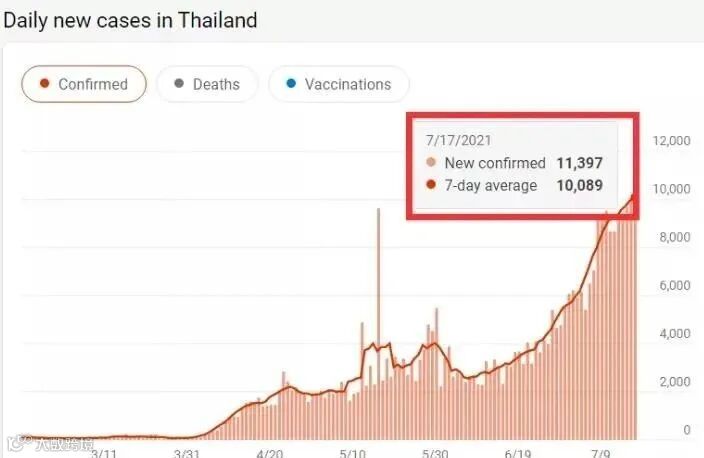Click the New confirmed value 11,397
Screen dimensions: 704x458
coord(580,163)
